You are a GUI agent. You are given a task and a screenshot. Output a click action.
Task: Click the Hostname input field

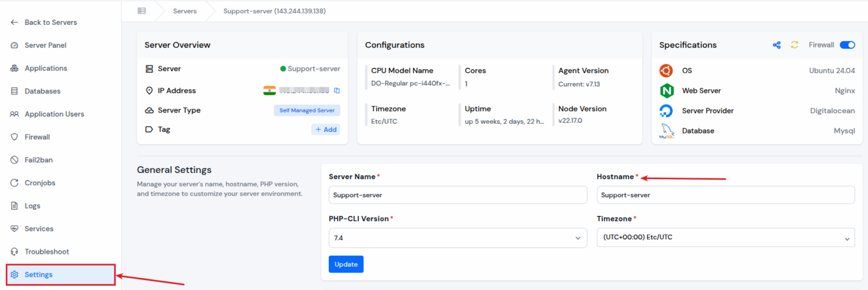726,195
